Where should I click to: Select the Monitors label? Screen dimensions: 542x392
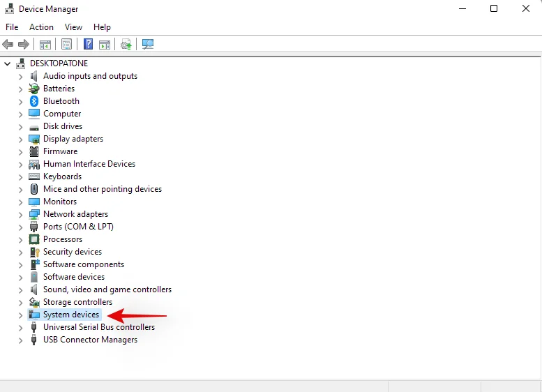point(60,202)
